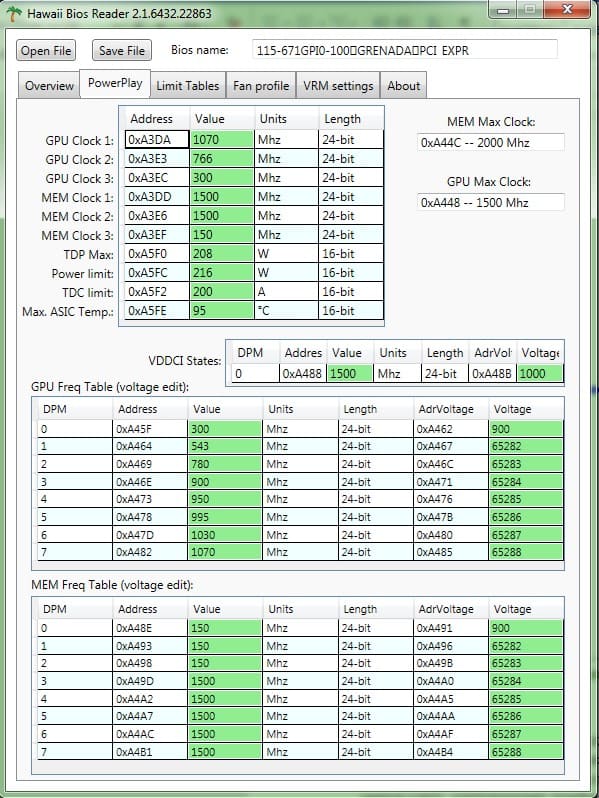
Task: Edit GPU DPM 0 frequency 300
Action: (x=224, y=429)
